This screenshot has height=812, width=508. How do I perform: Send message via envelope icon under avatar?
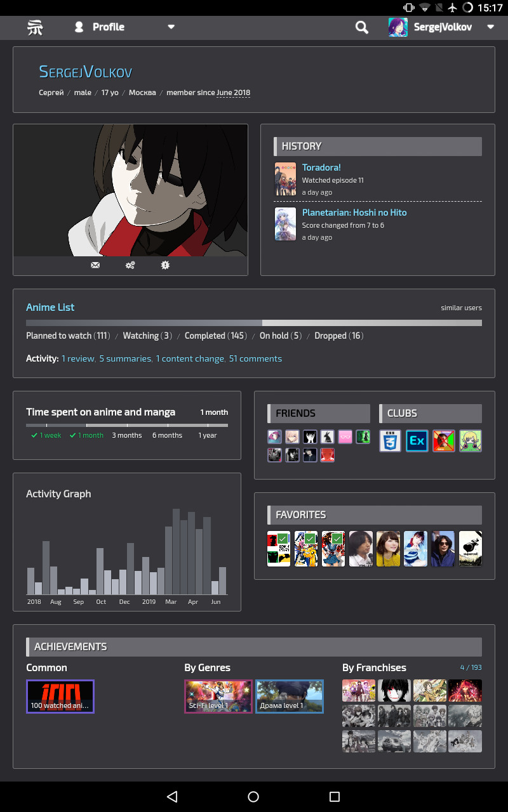(95, 265)
